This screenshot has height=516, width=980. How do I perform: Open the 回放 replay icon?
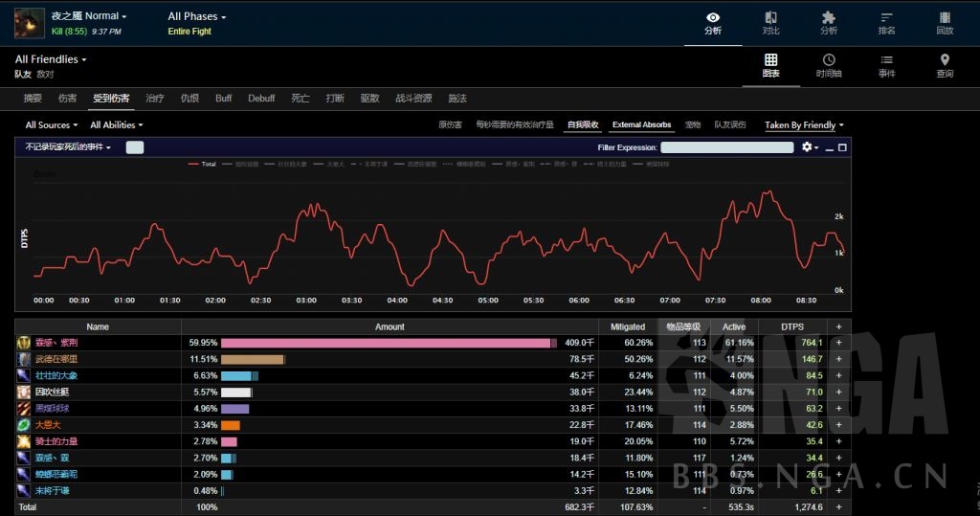[x=945, y=22]
